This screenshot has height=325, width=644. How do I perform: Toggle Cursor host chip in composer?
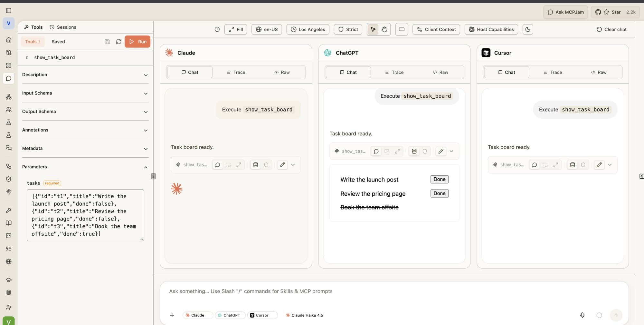(x=262, y=315)
